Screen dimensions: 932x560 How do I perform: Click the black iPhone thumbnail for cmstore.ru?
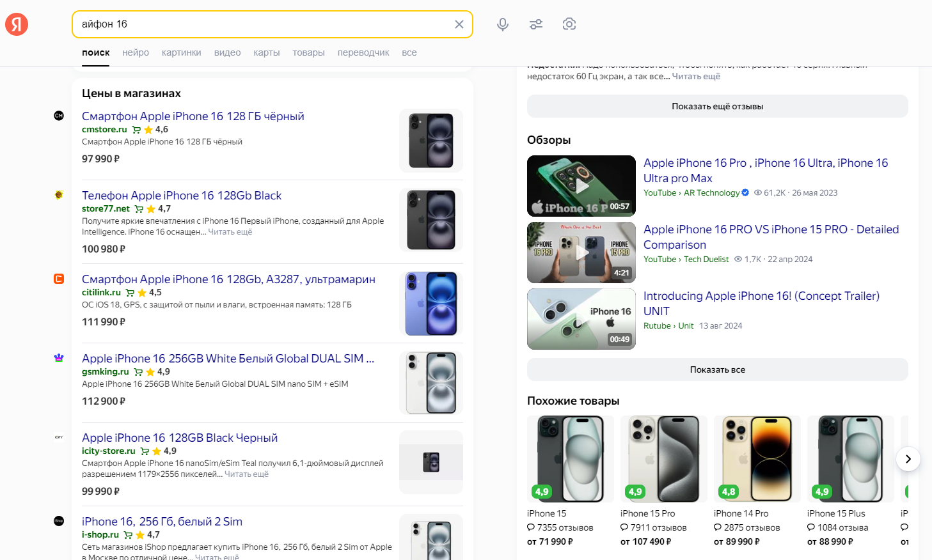[x=431, y=141]
